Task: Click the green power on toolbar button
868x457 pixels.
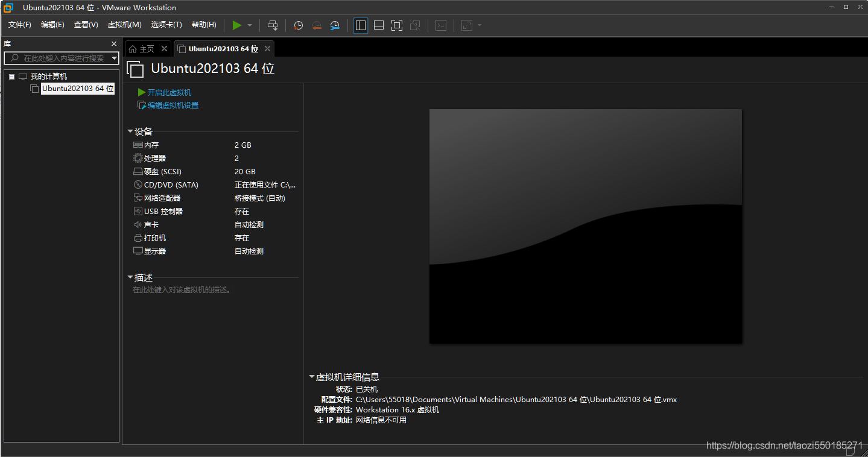Action: 236,25
